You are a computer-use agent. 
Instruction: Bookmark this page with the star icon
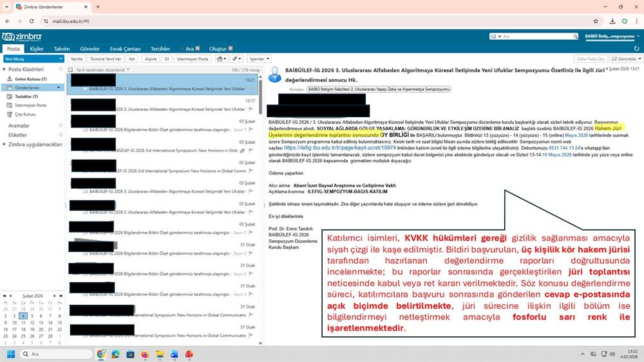tap(595, 21)
